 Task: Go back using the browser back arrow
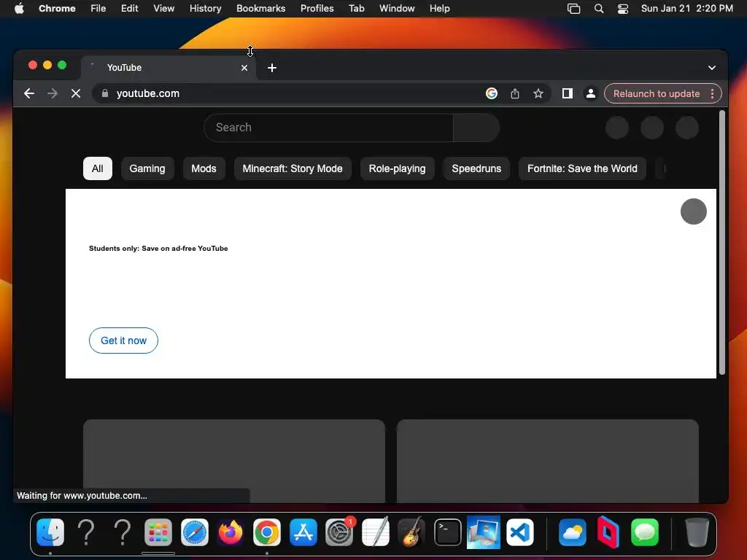tap(29, 93)
